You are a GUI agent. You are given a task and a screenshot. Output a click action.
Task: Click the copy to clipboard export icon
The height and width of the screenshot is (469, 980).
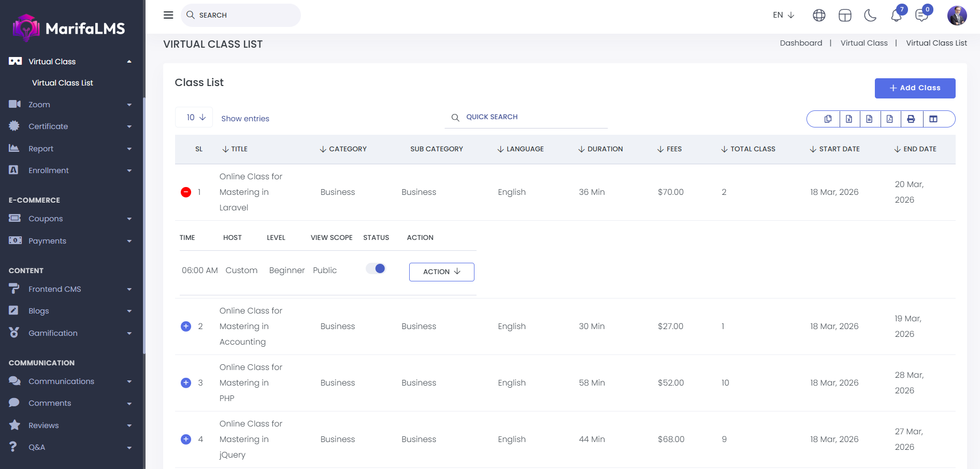coord(828,119)
